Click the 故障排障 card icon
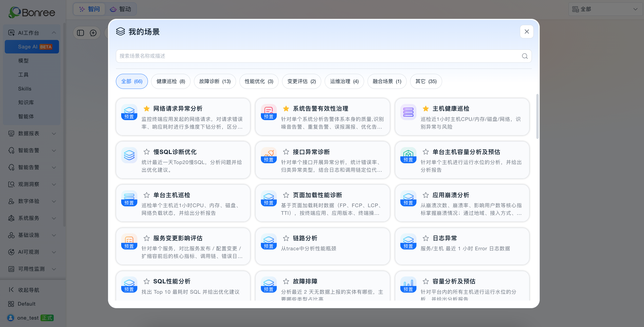Viewport: 644px width, 327px height. 269,285
